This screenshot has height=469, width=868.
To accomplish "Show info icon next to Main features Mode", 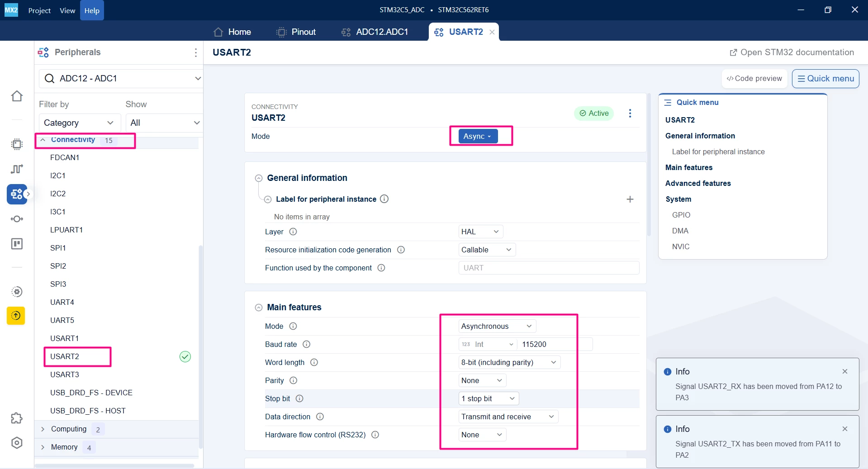I will (293, 326).
